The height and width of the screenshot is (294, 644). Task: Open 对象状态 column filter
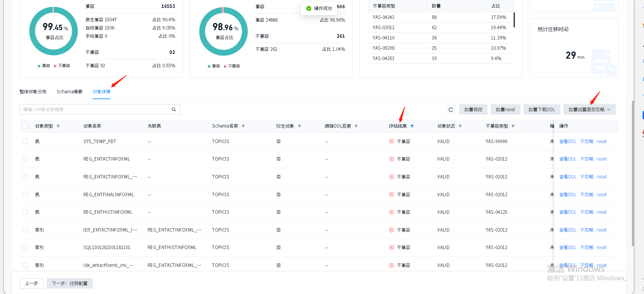pos(460,126)
